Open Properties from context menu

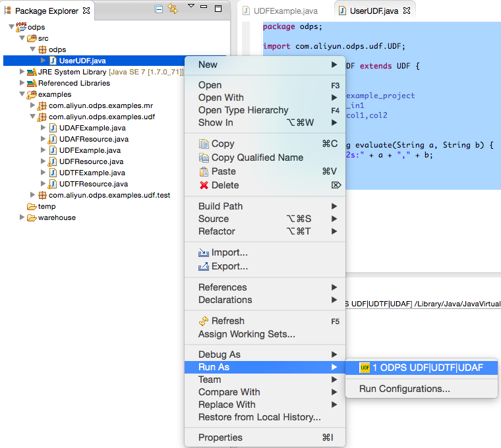[x=265, y=437]
